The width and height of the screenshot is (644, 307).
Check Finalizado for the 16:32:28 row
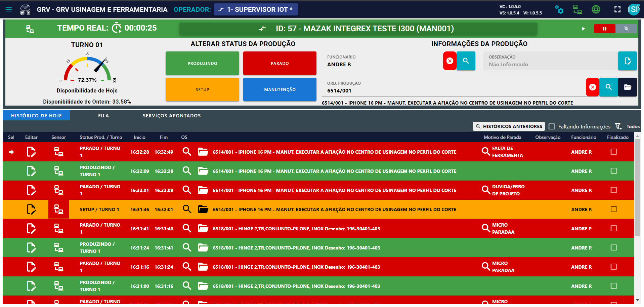pyautogui.click(x=614, y=152)
